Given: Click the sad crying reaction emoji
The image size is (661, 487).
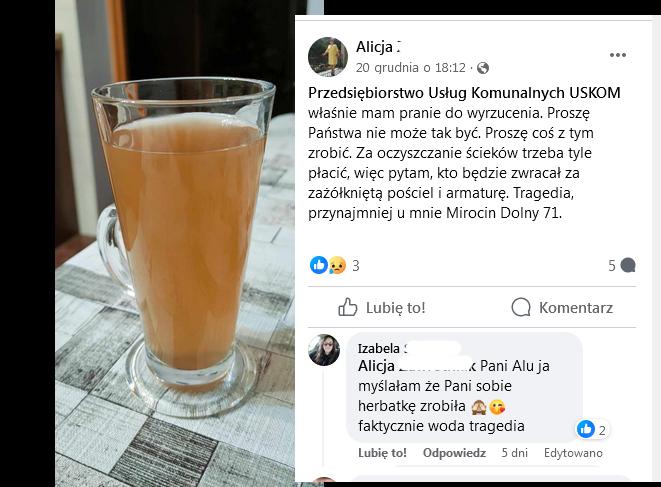Looking at the screenshot, I should (x=337, y=265).
